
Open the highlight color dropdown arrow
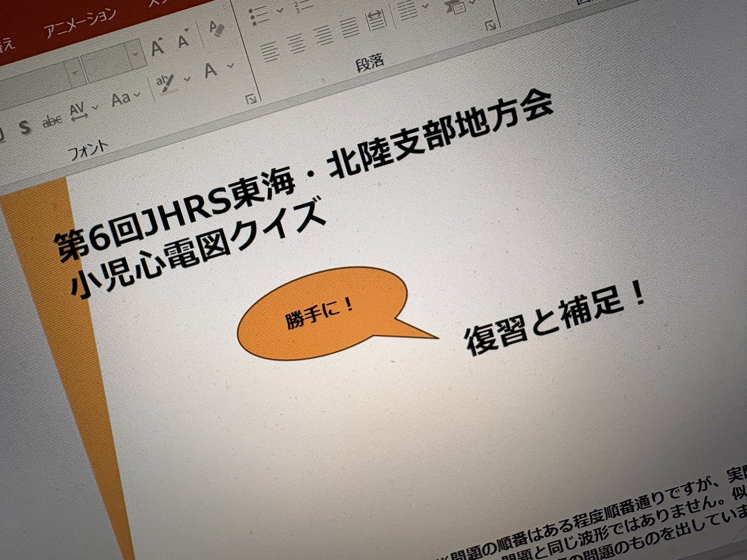[187, 79]
